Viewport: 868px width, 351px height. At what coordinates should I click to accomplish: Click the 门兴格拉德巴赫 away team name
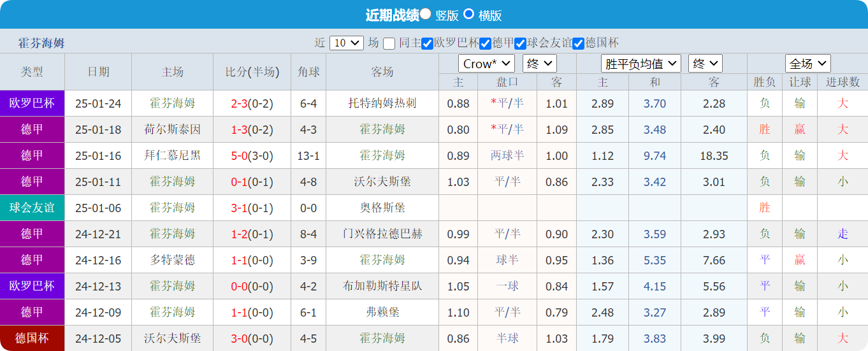coord(382,234)
